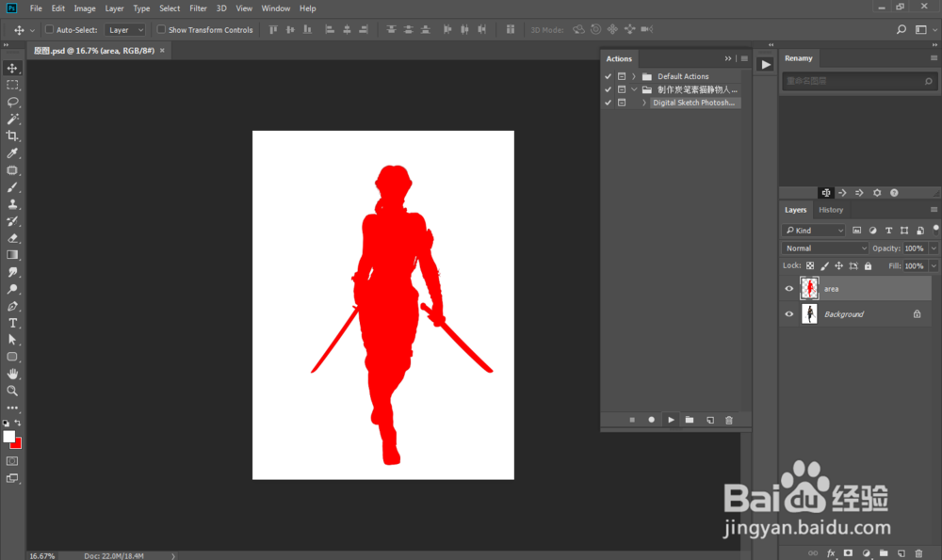The image size is (942, 560).
Task: Collapse the 制作炭笔素描静物人 action set
Action: pos(633,88)
